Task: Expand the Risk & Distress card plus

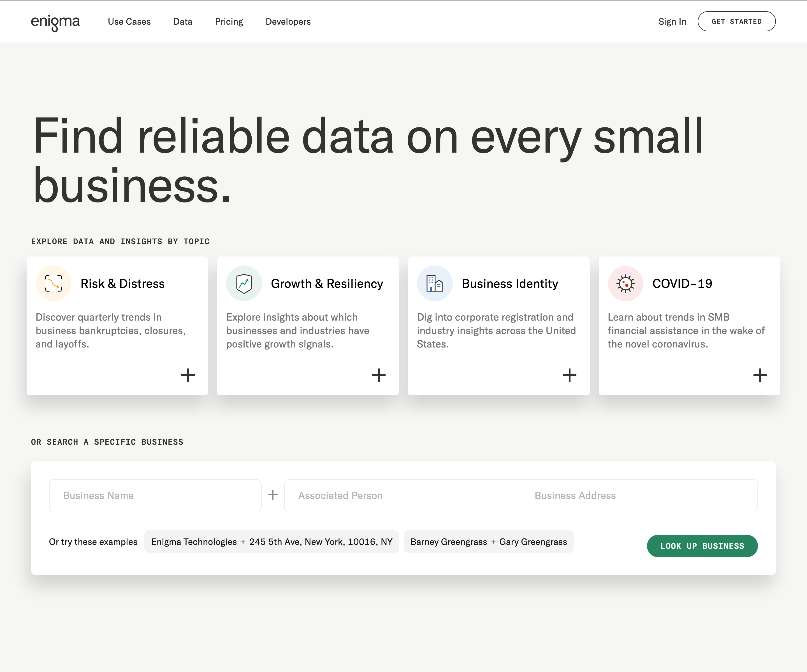Action: point(188,375)
